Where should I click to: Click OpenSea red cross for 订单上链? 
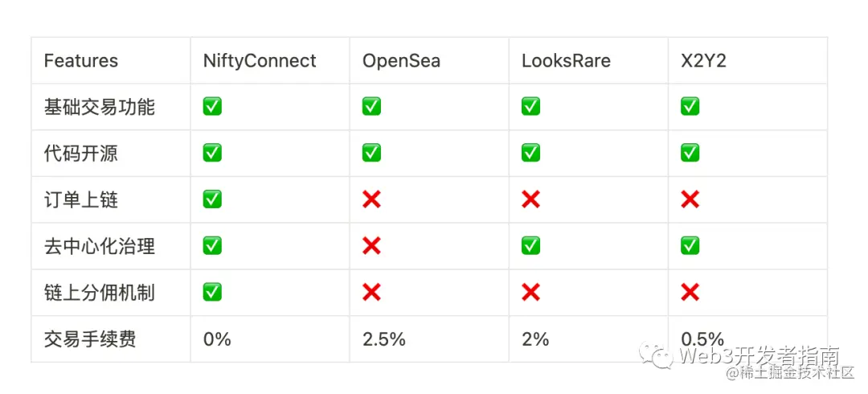[371, 199]
